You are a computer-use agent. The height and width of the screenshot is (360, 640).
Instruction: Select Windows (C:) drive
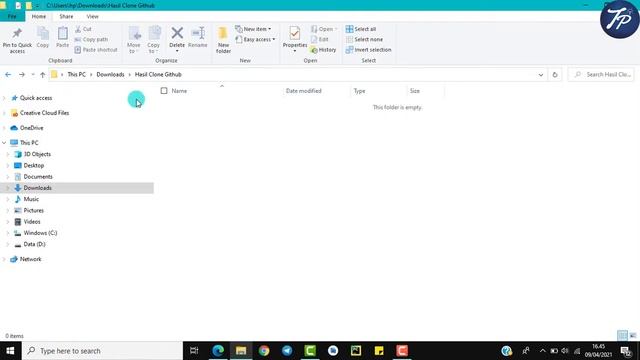40,233
